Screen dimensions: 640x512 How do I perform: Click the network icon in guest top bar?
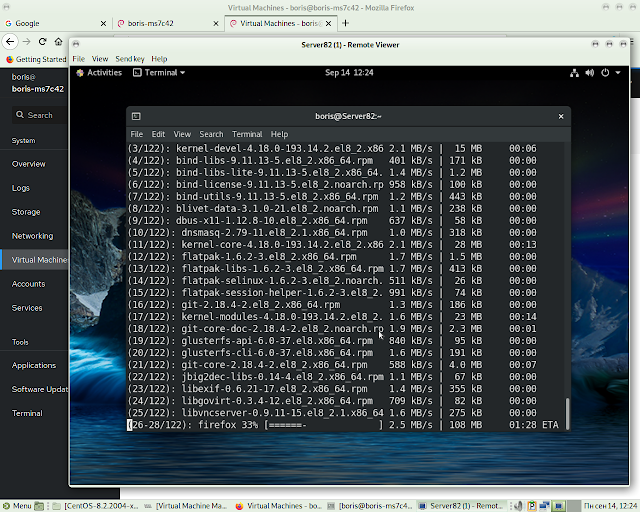[574, 73]
